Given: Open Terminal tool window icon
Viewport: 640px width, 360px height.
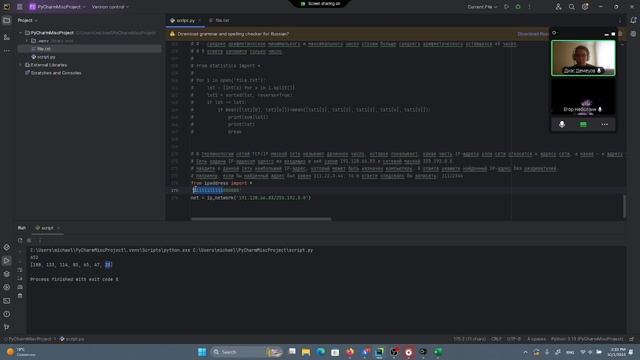Looking at the screenshot, I should 7,301.
